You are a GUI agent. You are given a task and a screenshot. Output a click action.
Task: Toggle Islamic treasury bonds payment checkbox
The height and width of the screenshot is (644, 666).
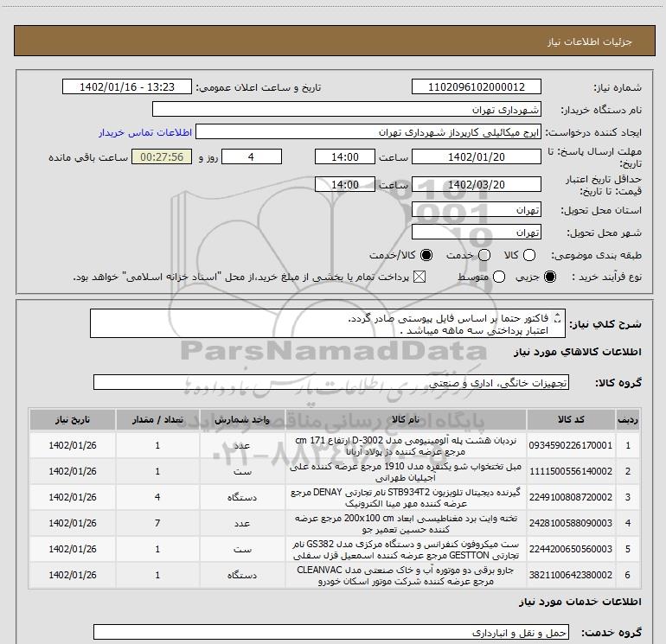pyautogui.click(x=419, y=277)
